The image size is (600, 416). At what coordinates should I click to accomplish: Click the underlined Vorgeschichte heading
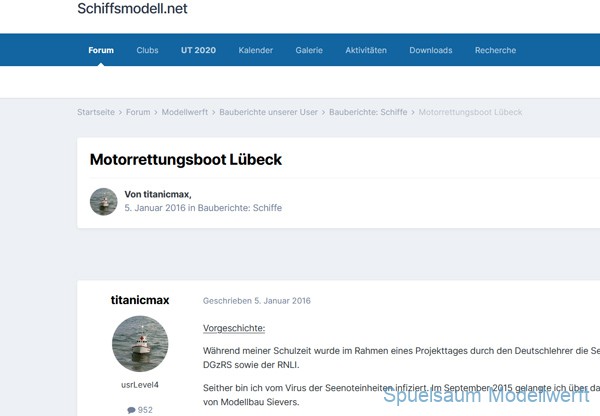coord(234,328)
